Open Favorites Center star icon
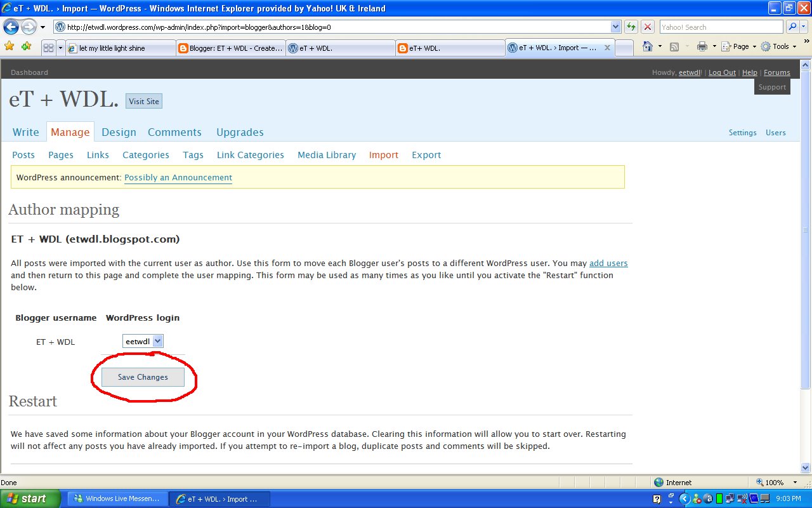Screen dimensions: 812x508 click(9, 46)
